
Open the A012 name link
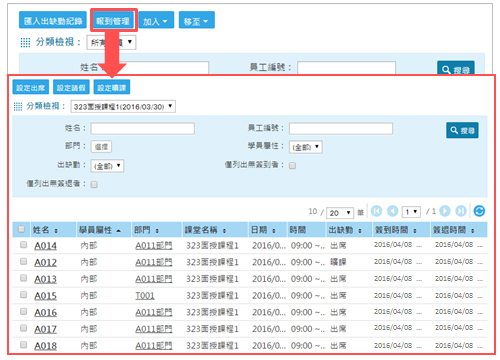coord(45,263)
